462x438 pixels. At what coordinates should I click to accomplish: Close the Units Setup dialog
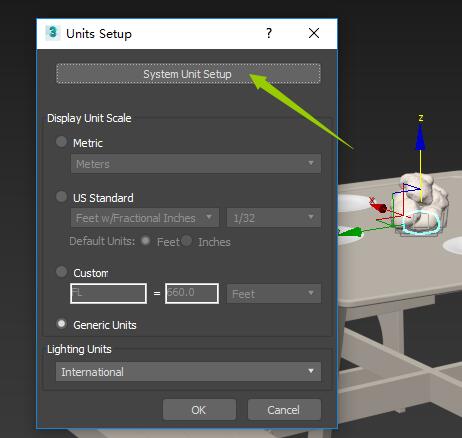click(x=314, y=33)
